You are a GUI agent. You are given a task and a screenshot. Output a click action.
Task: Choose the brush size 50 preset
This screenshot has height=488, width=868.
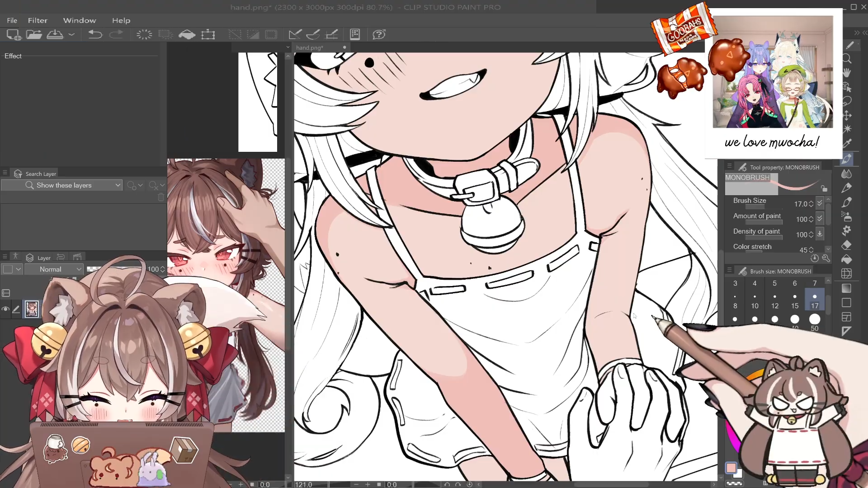815,320
